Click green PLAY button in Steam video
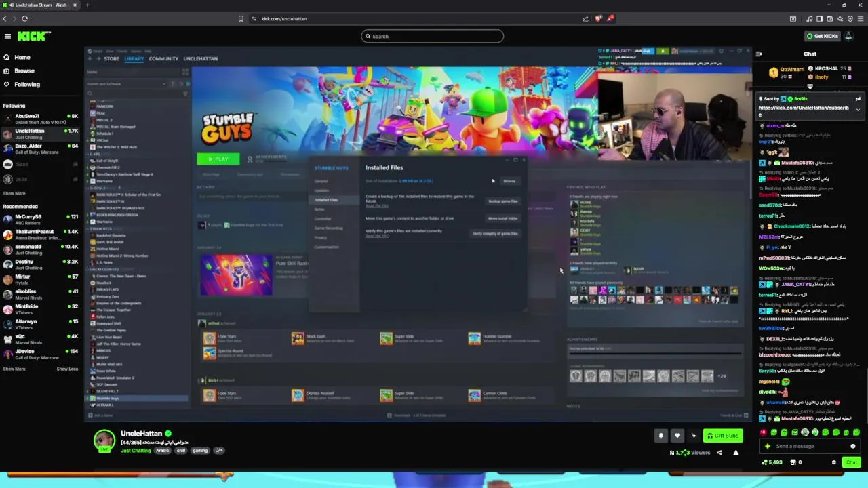This screenshot has width=868, height=488. click(218, 159)
